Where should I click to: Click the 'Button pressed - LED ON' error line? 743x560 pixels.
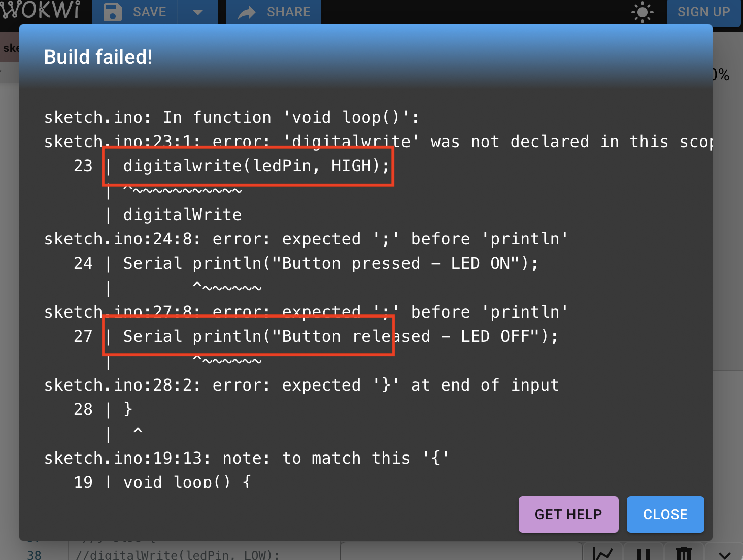(x=330, y=263)
